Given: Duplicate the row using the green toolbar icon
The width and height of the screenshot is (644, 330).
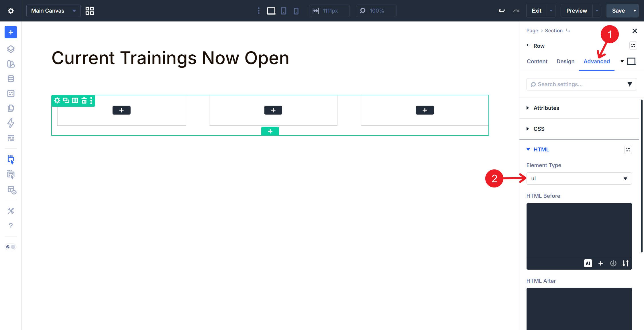Looking at the screenshot, I should click(x=66, y=101).
